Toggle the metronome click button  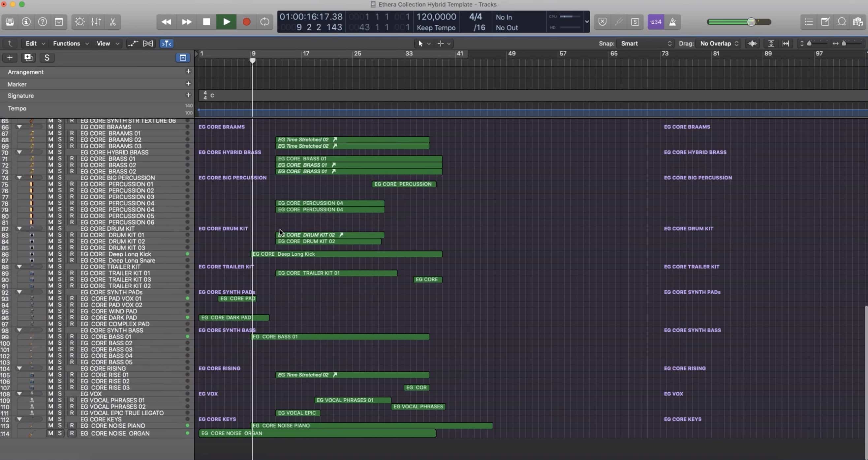pos(672,22)
